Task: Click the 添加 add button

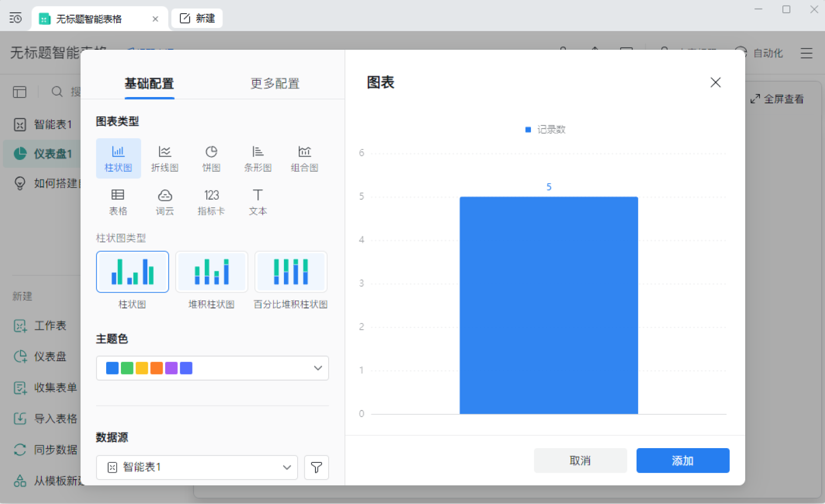Action: (683, 460)
